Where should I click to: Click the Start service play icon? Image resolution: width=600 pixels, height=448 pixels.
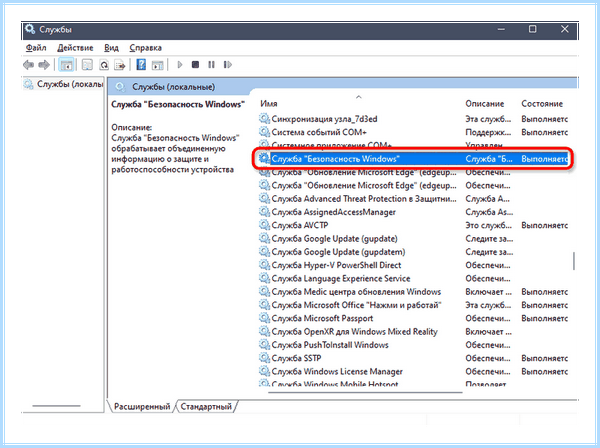tap(180, 65)
